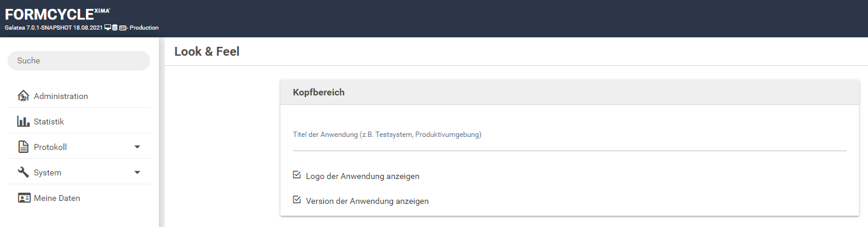This screenshot has height=227, width=868.
Task: Click the Meine Daten ID card icon
Action: pyautogui.click(x=24, y=198)
